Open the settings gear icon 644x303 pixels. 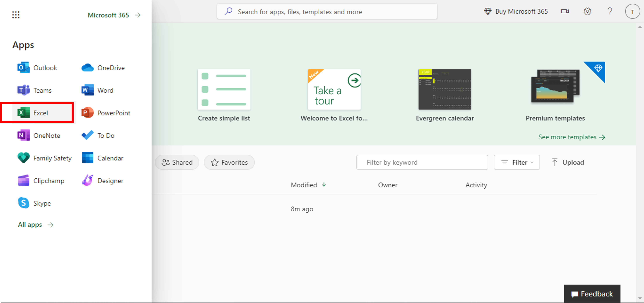[587, 12]
